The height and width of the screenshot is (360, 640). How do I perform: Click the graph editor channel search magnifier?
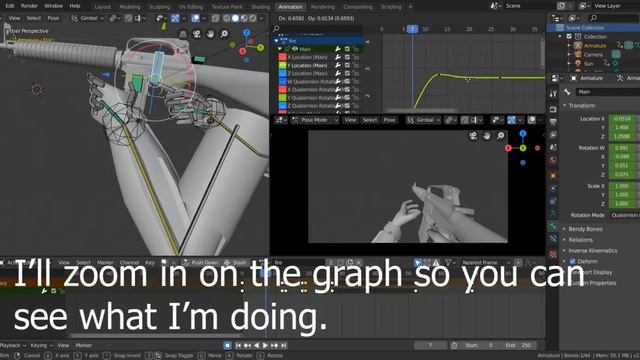(x=276, y=29)
